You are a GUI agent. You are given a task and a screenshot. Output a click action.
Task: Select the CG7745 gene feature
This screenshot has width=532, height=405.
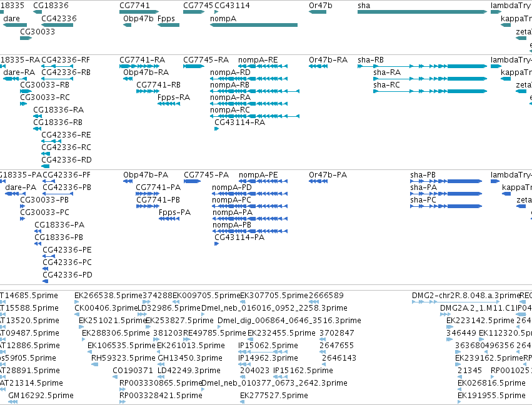tap(194, 12)
